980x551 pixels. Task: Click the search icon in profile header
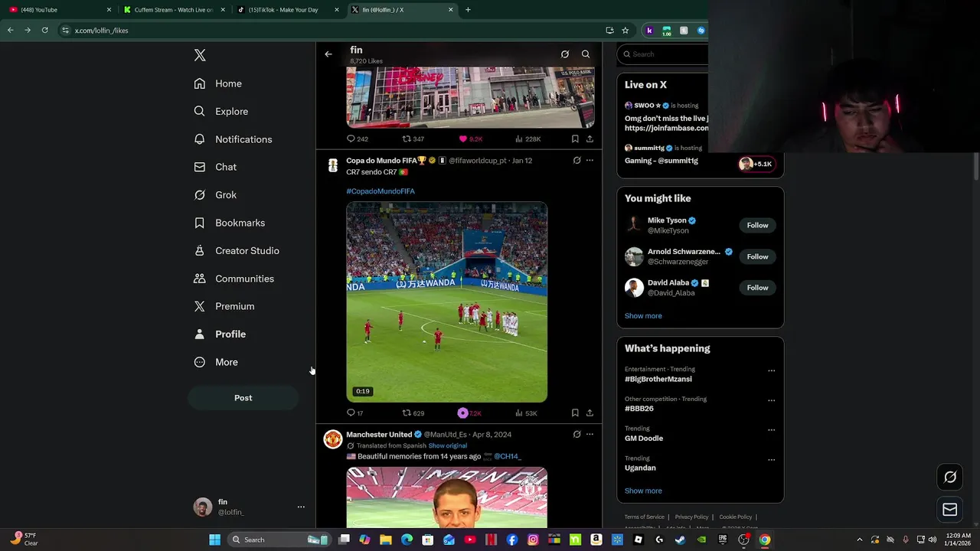(x=586, y=54)
